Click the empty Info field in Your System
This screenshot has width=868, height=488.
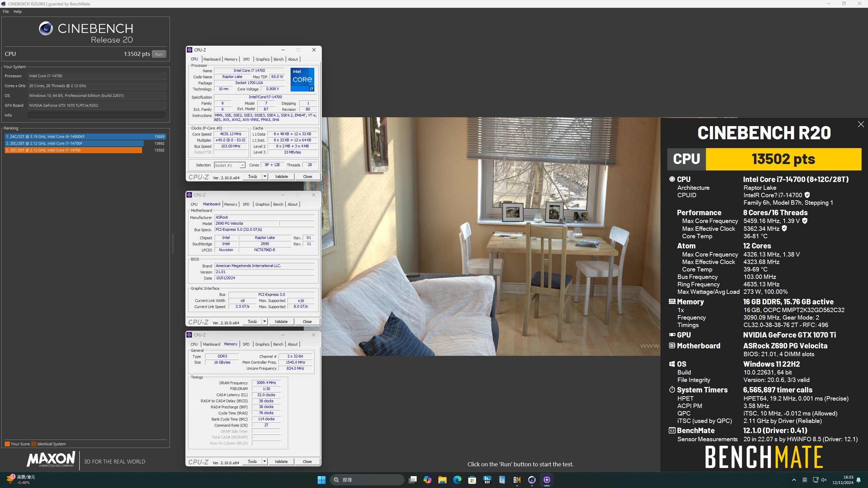tap(97, 115)
